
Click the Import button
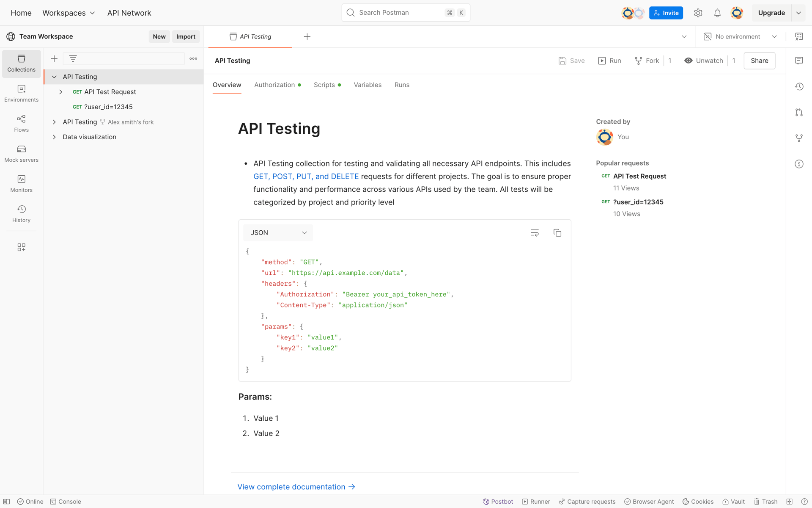click(186, 37)
